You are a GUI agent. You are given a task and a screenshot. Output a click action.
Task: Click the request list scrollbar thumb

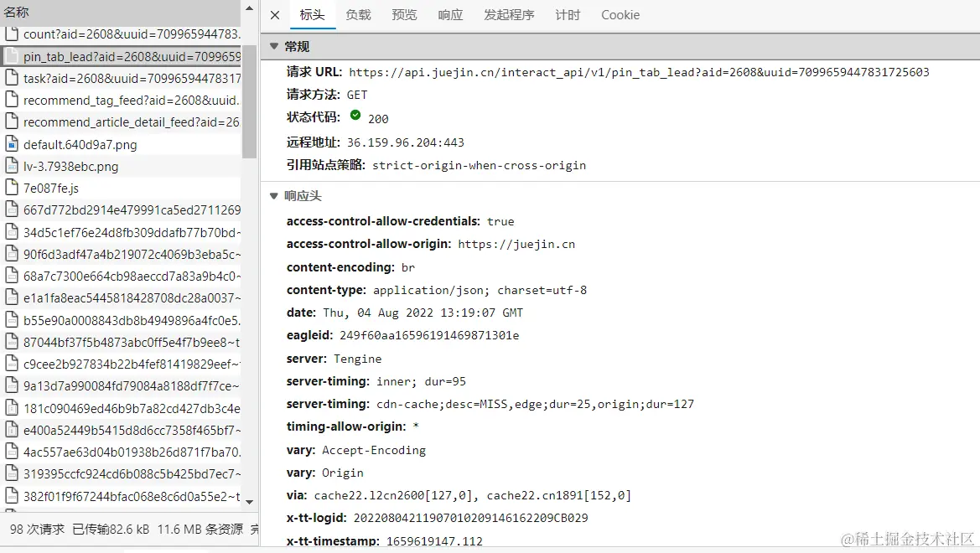(249, 101)
